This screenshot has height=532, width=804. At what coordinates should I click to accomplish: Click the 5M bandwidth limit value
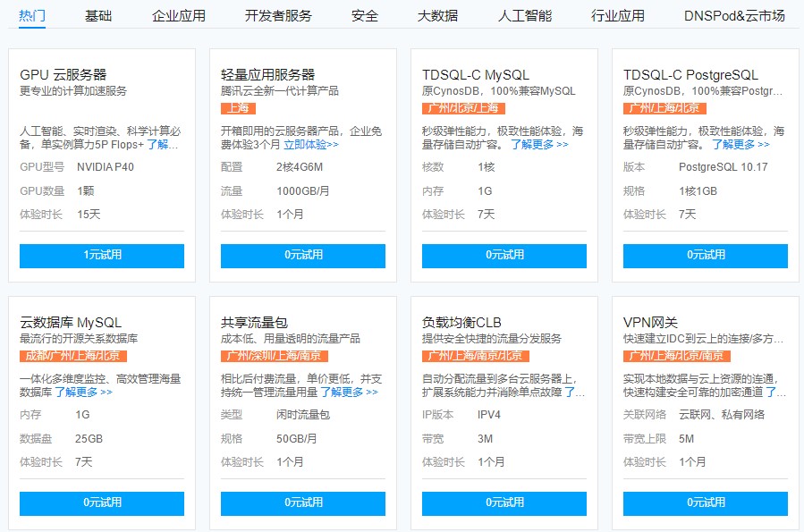point(686,439)
